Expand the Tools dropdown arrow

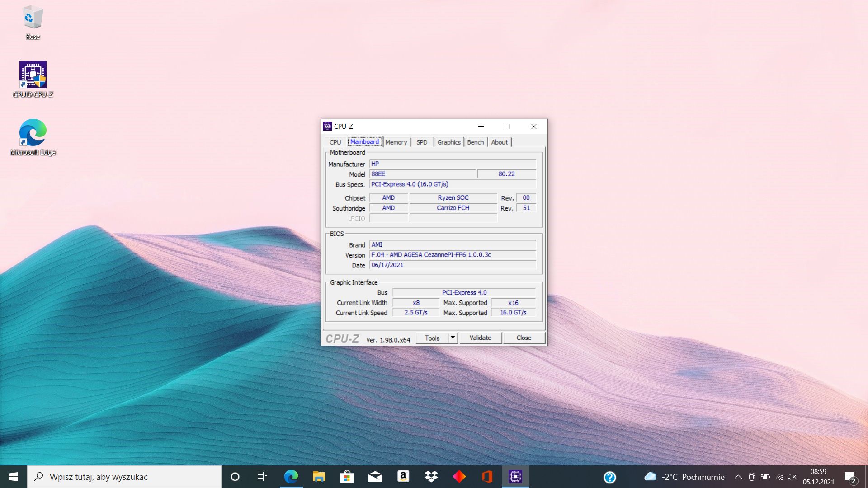coord(453,338)
